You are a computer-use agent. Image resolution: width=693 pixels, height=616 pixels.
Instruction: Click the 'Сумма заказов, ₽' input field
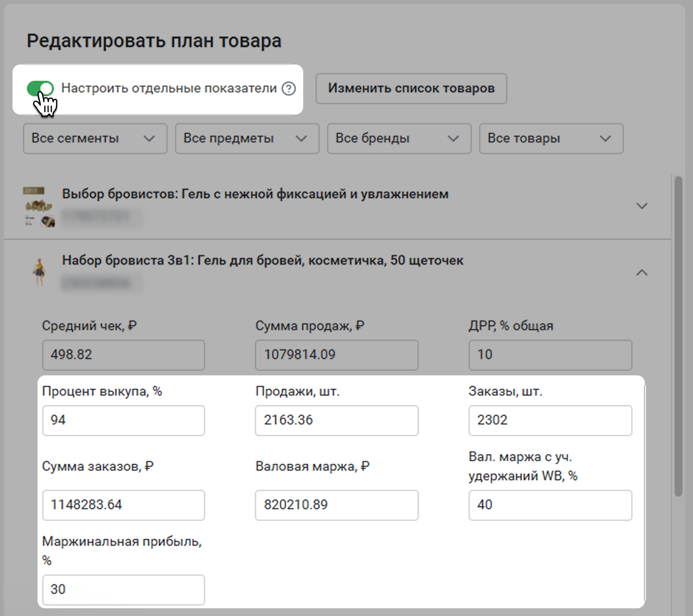tap(124, 505)
